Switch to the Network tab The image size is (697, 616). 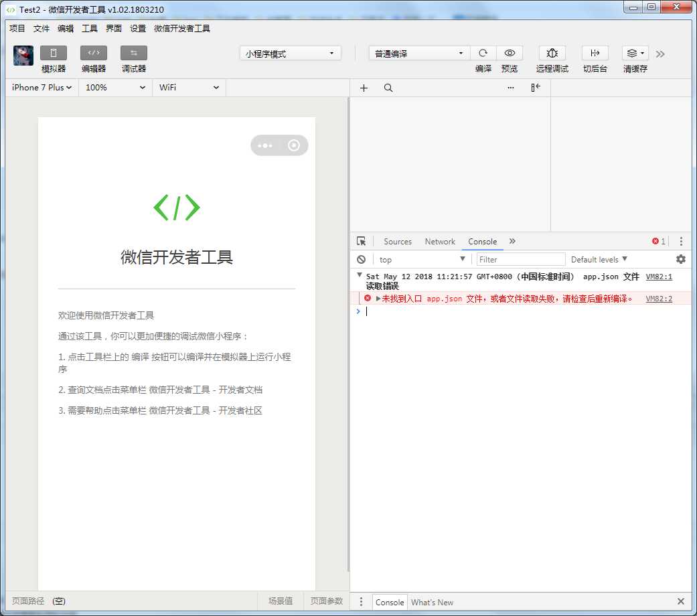pyautogui.click(x=440, y=241)
